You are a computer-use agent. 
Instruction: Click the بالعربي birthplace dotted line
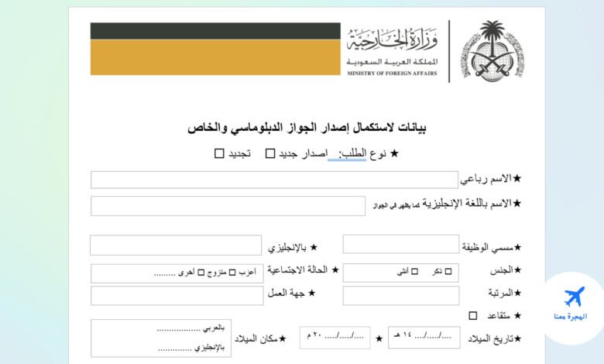[178, 330]
